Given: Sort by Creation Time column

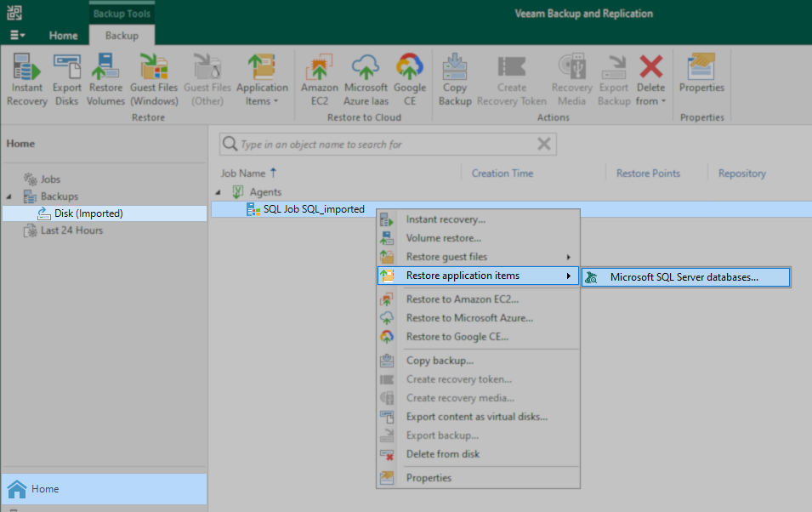Looking at the screenshot, I should (x=502, y=174).
